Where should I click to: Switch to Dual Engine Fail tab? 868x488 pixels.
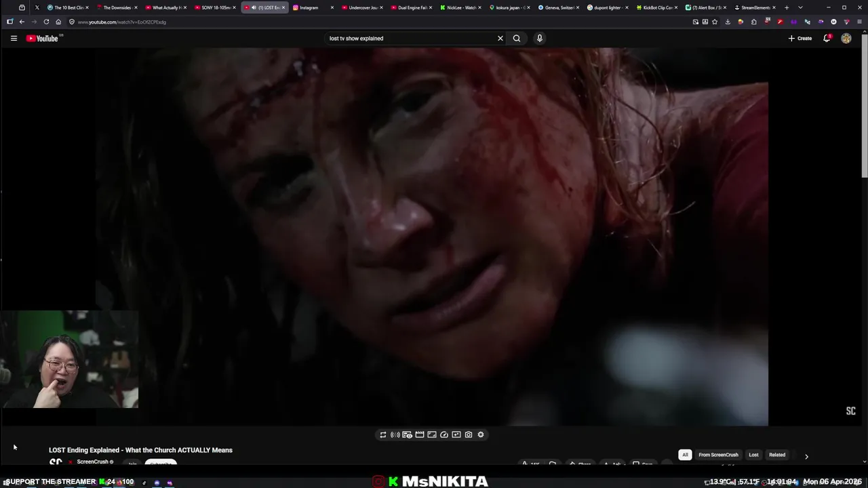[412, 7]
